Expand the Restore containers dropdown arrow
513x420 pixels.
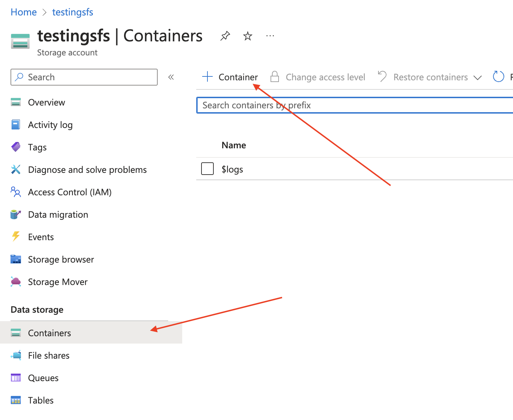pos(478,77)
